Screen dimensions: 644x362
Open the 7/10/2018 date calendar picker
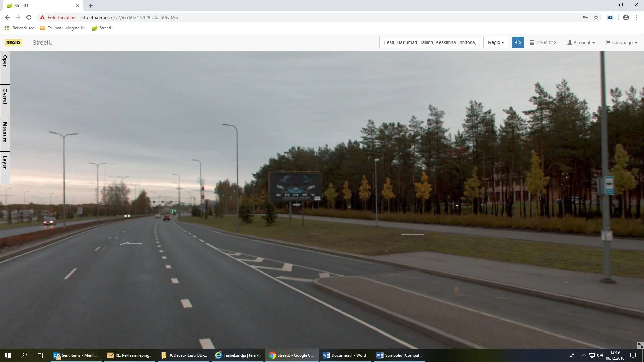(x=543, y=43)
